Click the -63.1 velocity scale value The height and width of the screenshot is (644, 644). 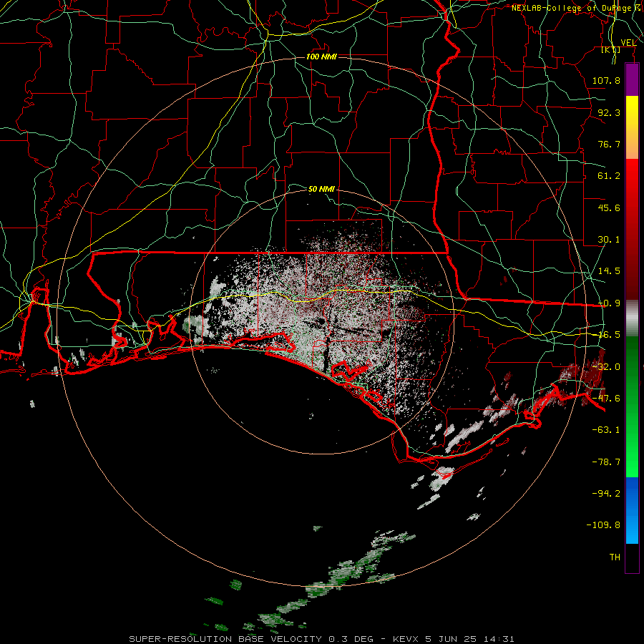tap(606, 430)
